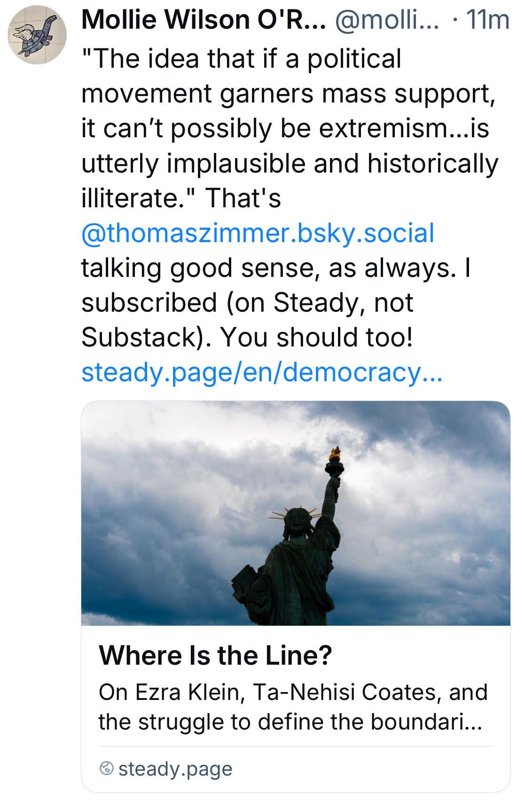Click the globe icon beside steady.page

pyautogui.click(x=107, y=769)
